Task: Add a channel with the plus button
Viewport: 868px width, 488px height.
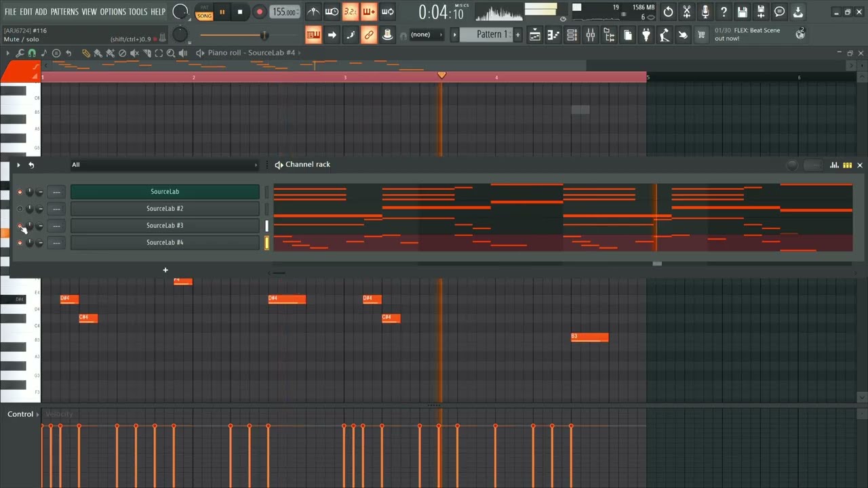Action: (165, 270)
